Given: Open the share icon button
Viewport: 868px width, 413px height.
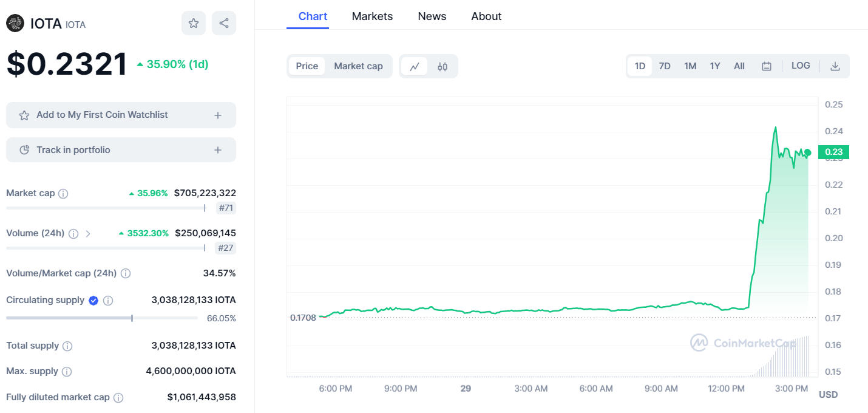Looking at the screenshot, I should click(x=224, y=23).
